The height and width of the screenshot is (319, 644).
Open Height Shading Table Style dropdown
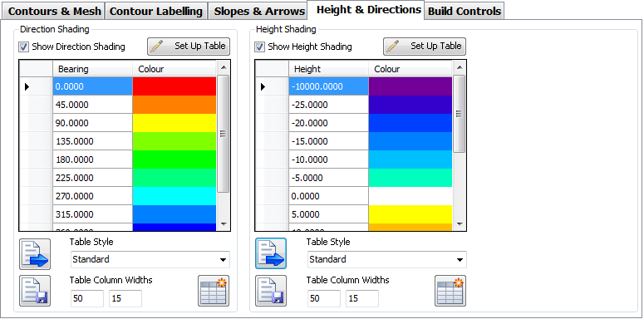[x=386, y=259]
